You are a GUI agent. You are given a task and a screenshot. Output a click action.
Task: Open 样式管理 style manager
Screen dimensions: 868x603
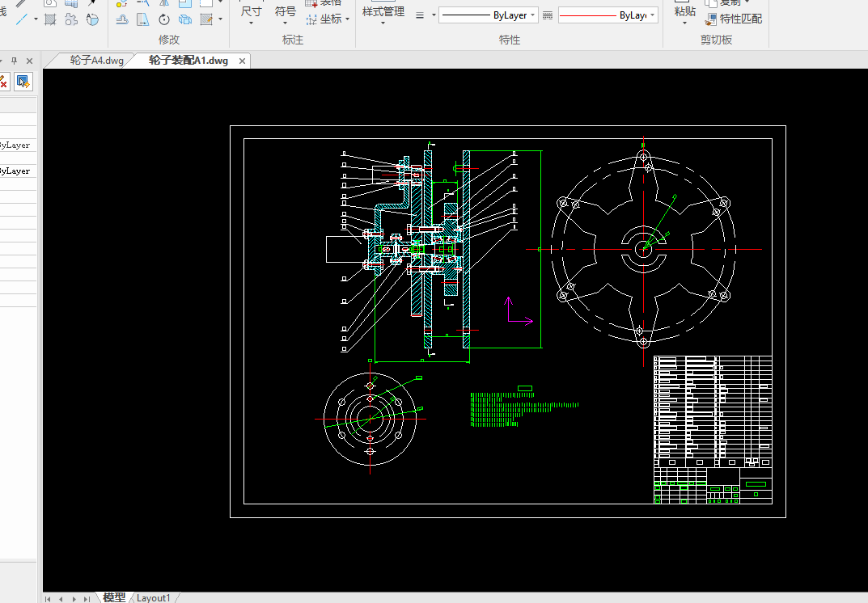click(x=383, y=12)
